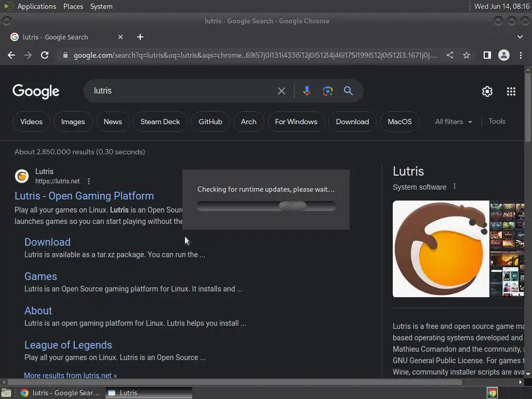
Task: Go back with the browser back arrow
Action: coord(11,55)
